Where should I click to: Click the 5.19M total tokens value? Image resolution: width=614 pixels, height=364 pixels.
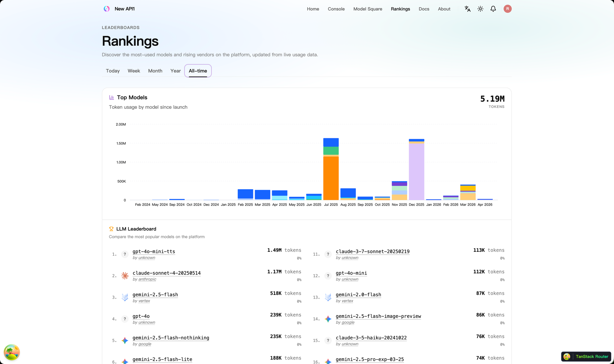(492, 99)
